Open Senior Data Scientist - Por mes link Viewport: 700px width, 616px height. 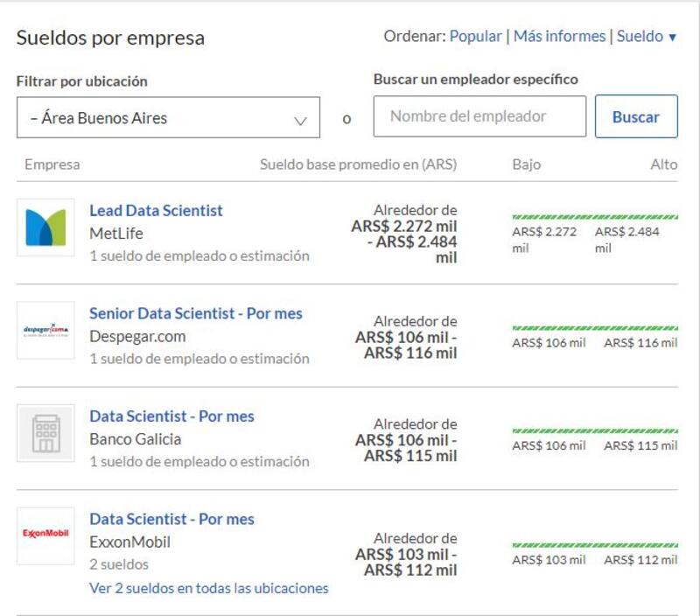point(195,313)
